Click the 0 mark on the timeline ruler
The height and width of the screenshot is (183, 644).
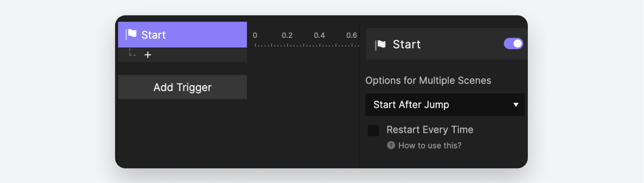255,35
